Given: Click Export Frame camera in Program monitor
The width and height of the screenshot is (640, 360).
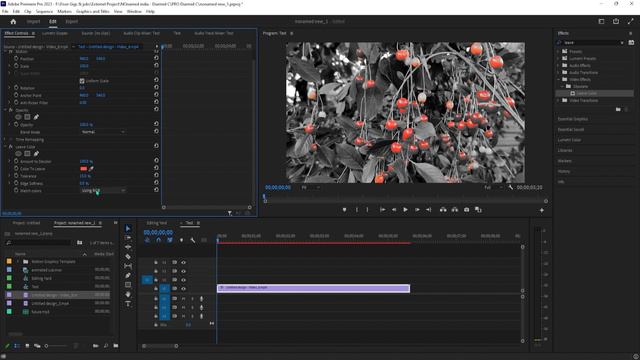Looking at the screenshot, I should coord(467,210).
